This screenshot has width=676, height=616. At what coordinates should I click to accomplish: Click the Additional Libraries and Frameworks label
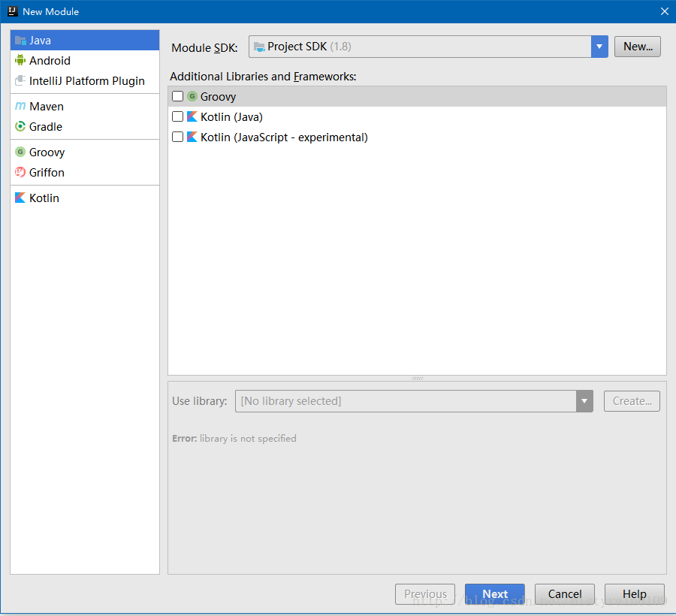click(263, 77)
